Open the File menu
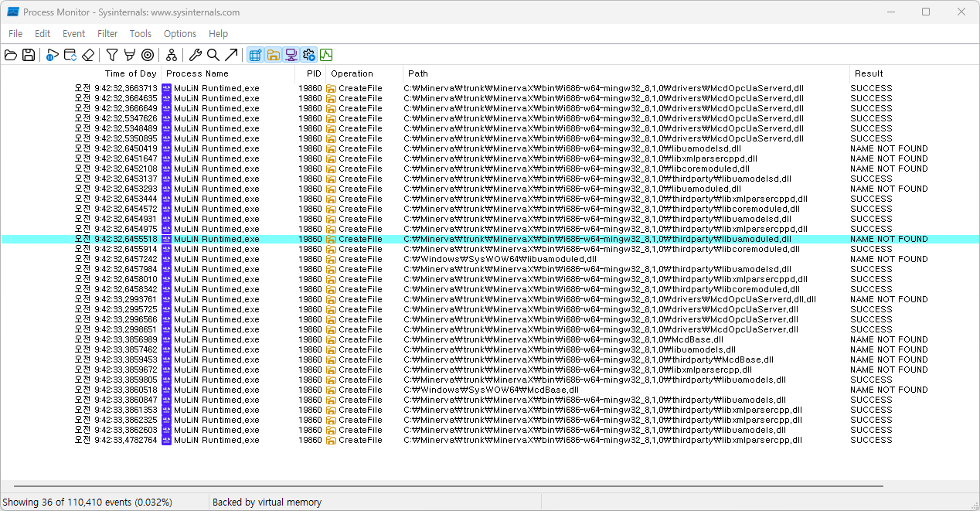The image size is (980, 511). tap(15, 34)
